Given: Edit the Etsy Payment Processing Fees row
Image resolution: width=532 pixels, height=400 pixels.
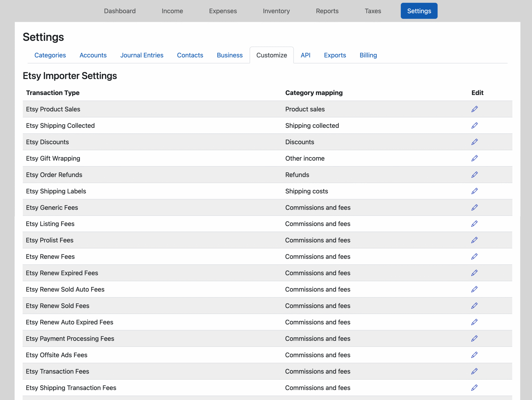Looking at the screenshot, I should (x=474, y=338).
